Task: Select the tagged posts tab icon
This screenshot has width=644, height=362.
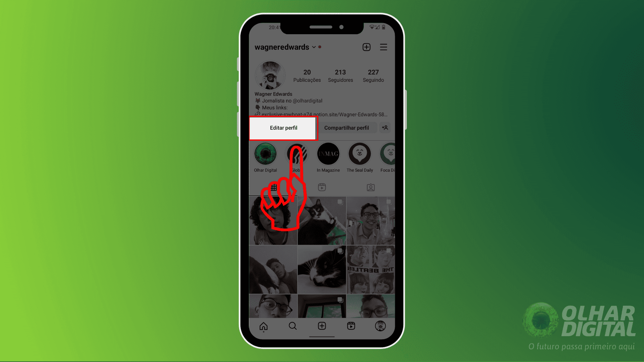Action: (371, 187)
